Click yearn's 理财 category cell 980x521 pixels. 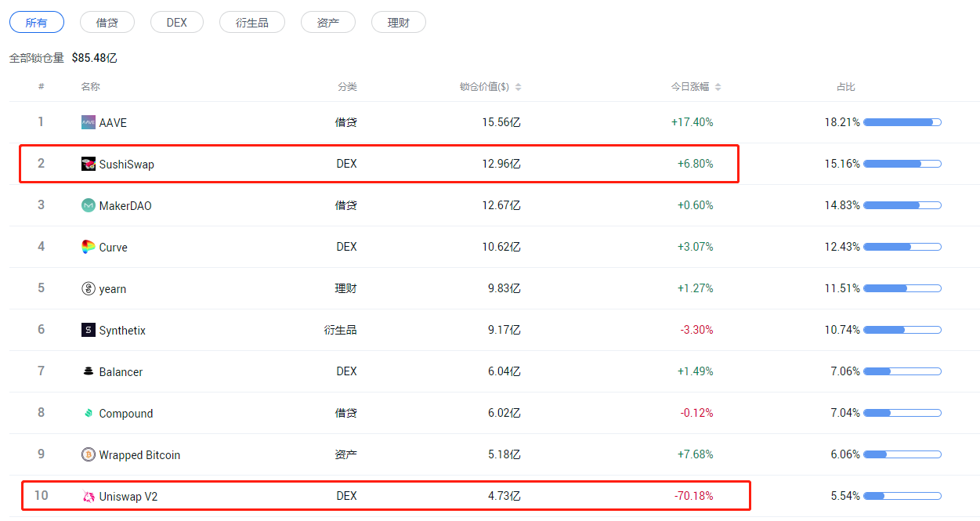click(346, 288)
